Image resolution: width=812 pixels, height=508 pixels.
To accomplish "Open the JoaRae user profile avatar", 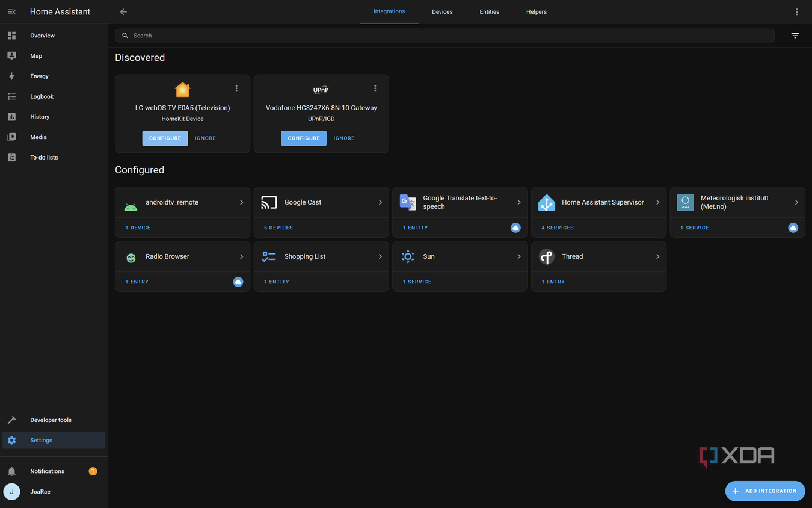I will pos(11,492).
